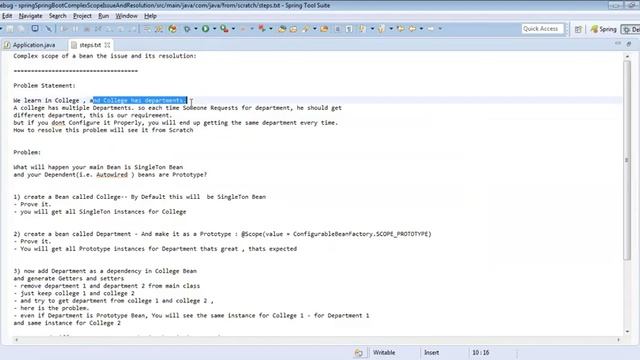Click the Last Edit Location arrow icon
The height and width of the screenshot is (360, 640).
click(400, 29)
